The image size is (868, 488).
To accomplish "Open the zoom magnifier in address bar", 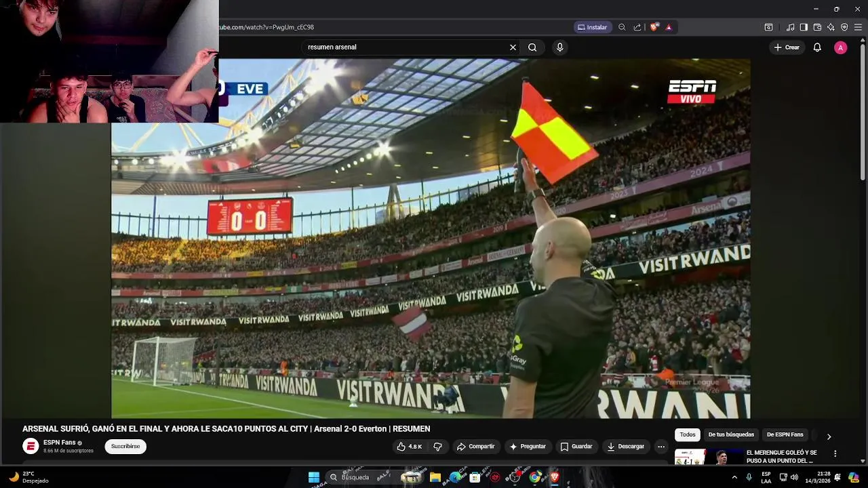I will click(622, 27).
